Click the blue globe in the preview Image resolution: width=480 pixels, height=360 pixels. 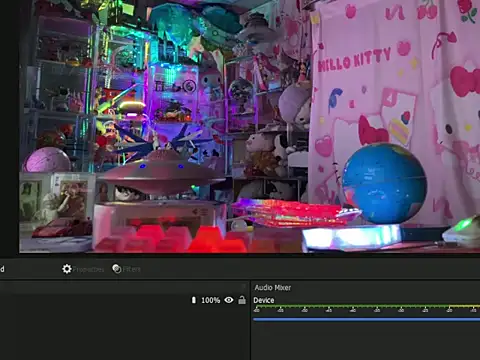[385, 183]
